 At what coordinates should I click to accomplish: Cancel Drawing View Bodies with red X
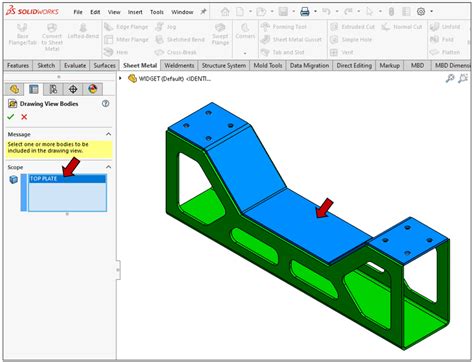point(24,117)
